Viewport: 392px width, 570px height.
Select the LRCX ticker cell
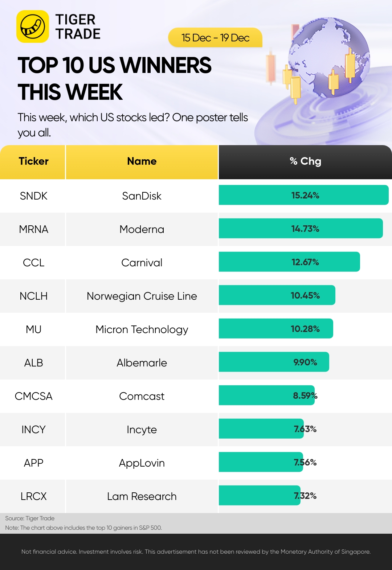tap(33, 496)
